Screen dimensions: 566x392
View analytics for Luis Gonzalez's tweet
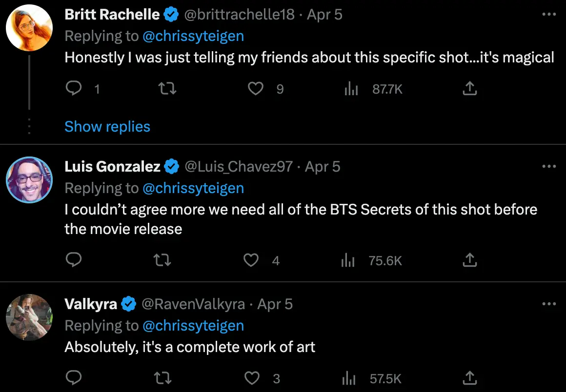pyautogui.click(x=348, y=260)
